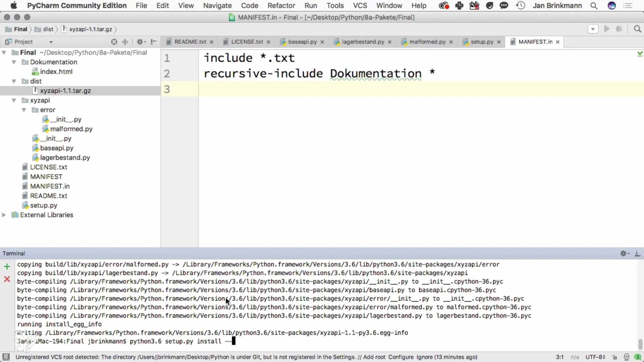Image resolution: width=644 pixels, height=362 pixels.
Task: Open the Apple menu
Action: pos(13,6)
